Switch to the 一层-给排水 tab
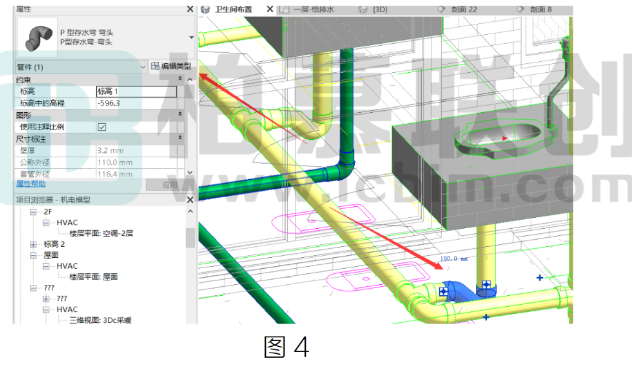This screenshot has width=632, height=376. [313, 9]
